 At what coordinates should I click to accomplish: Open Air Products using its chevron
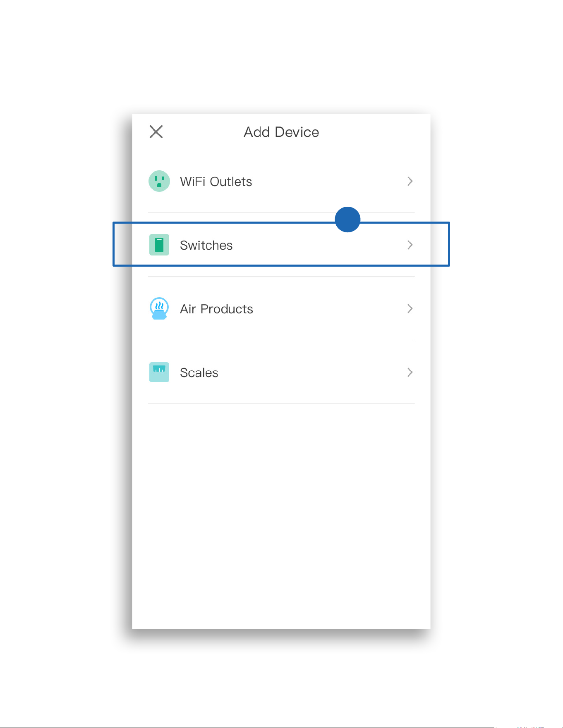coord(410,308)
